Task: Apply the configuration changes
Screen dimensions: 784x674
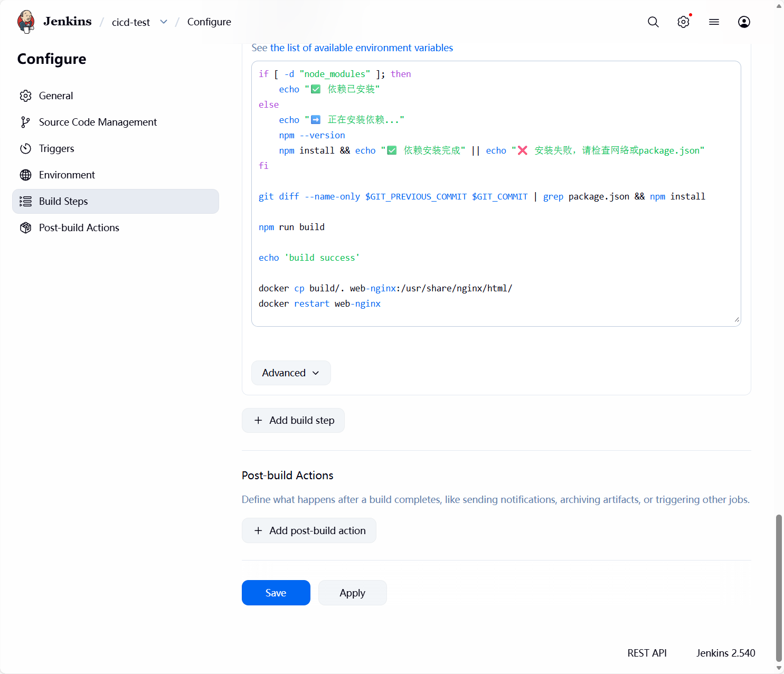Action: [353, 593]
